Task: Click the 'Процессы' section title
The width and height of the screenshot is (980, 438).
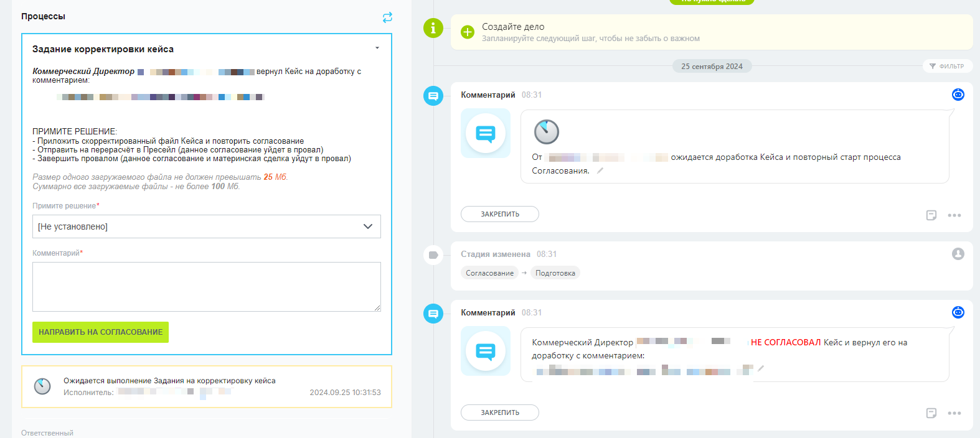Action: (x=43, y=16)
